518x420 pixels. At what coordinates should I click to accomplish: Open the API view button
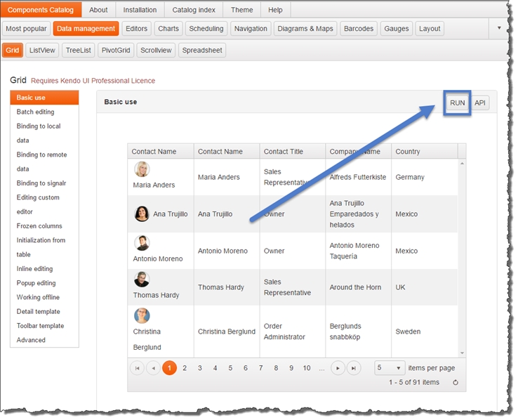click(480, 103)
